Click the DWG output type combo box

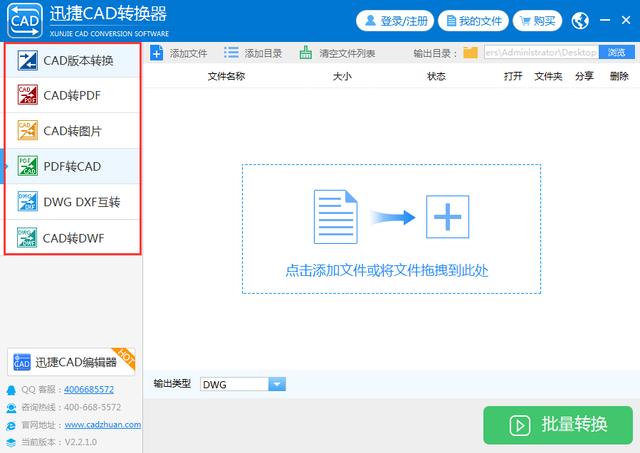[x=243, y=384]
